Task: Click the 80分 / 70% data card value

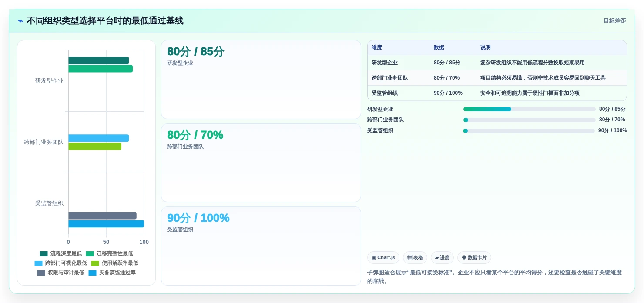Action: point(195,135)
